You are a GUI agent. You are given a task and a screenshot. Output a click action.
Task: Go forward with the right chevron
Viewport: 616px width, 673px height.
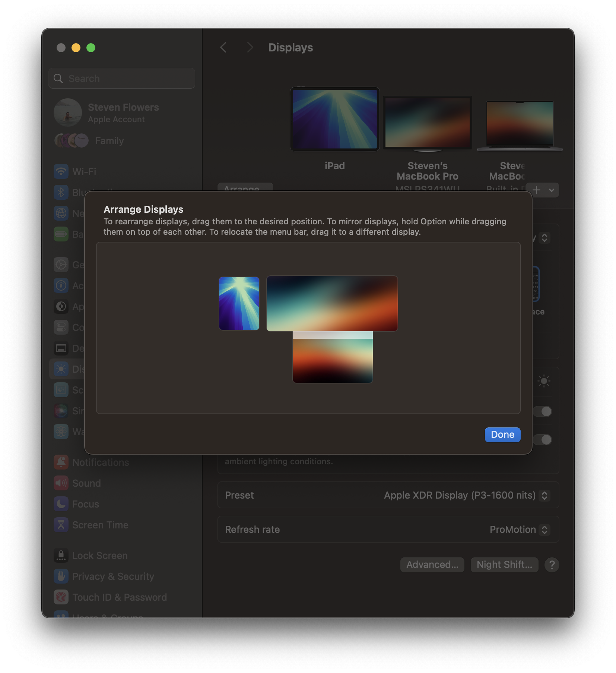point(250,47)
